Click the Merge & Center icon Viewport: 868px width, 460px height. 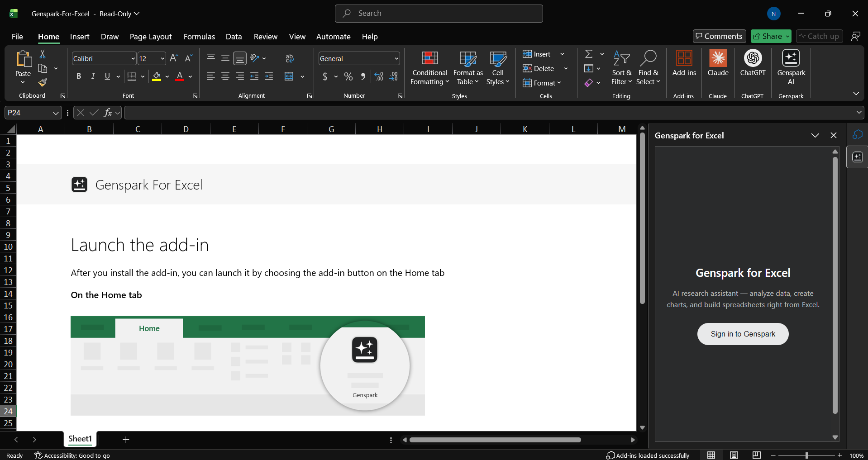(x=289, y=76)
